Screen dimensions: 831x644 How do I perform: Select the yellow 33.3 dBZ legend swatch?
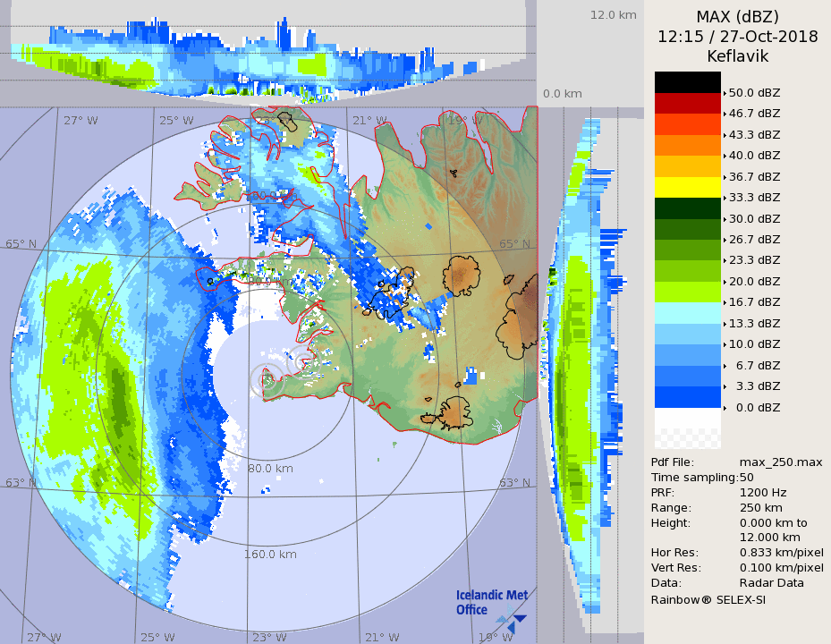pyautogui.click(x=687, y=187)
